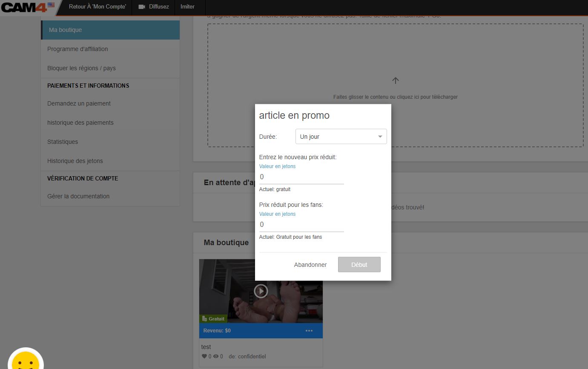Play the test video thumbnail

tap(261, 291)
